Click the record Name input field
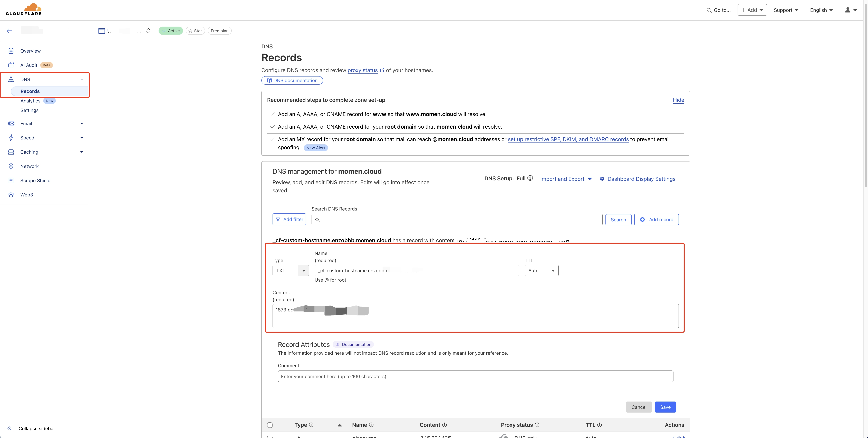Image resolution: width=868 pixels, height=438 pixels. 417,271
